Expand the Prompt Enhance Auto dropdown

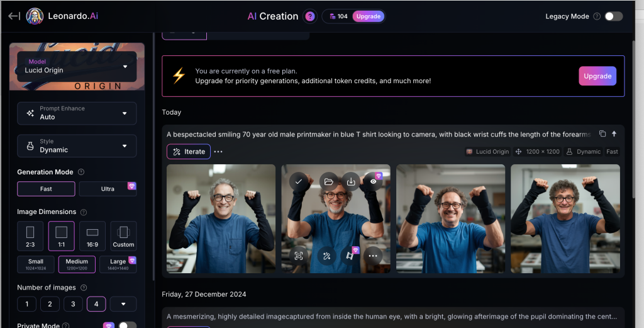77,113
